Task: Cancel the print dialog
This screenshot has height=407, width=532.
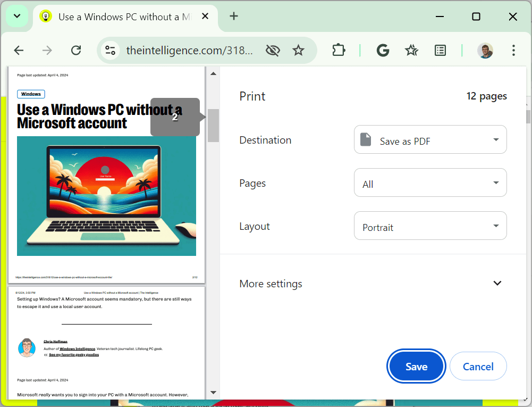Action: pyautogui.click(x=478, y=366)
